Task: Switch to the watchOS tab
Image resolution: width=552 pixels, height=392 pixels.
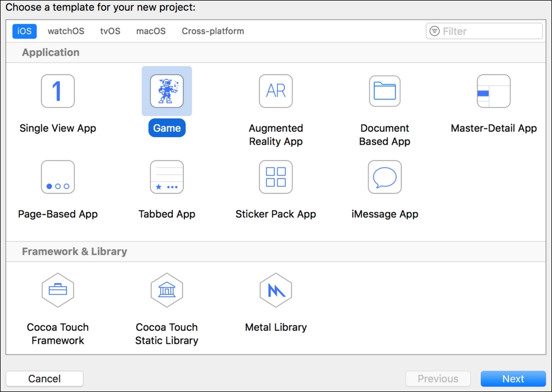Action: coord(66,31)
